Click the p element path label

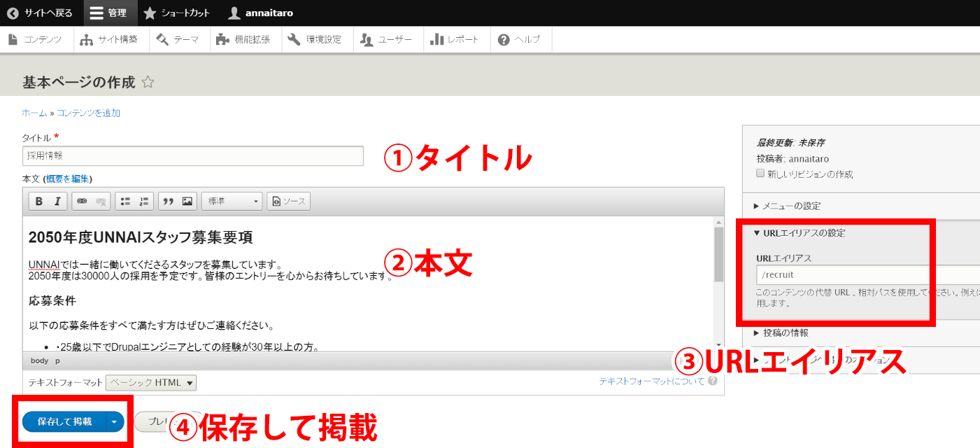58,360
